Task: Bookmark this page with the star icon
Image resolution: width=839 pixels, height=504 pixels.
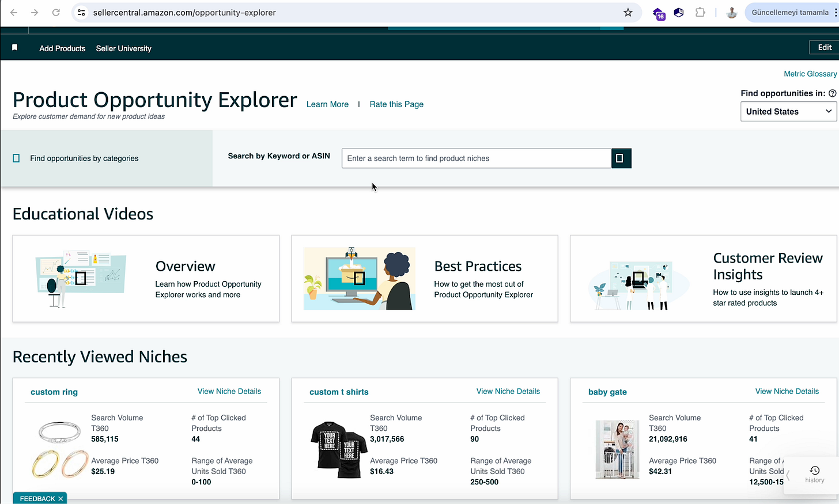Action: click(628, 12)
